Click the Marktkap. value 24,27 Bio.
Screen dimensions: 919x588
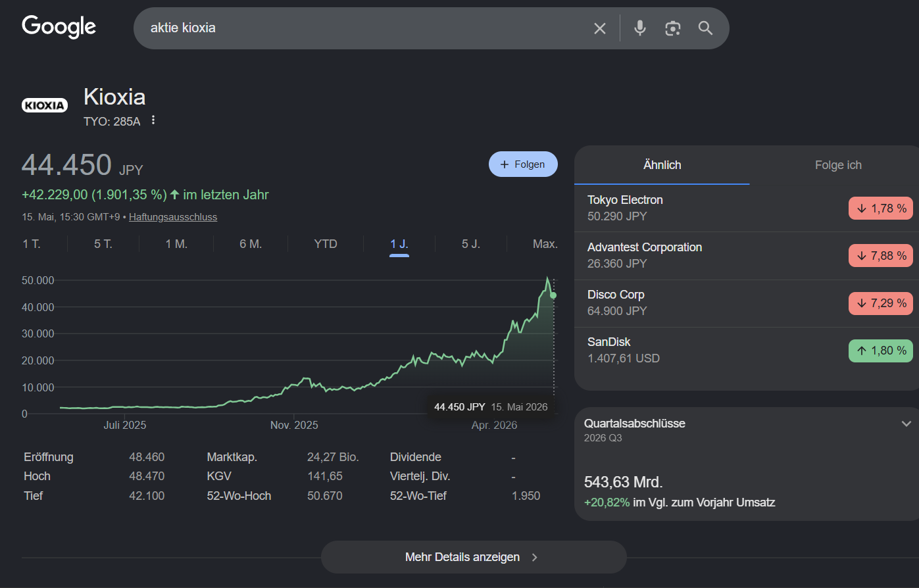pyautogui.click(x=333, y=457)
